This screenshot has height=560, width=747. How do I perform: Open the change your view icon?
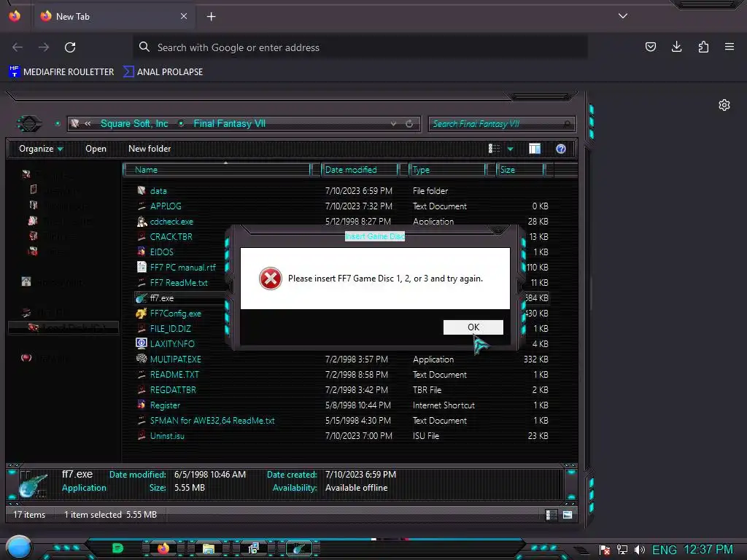[494, 149]
